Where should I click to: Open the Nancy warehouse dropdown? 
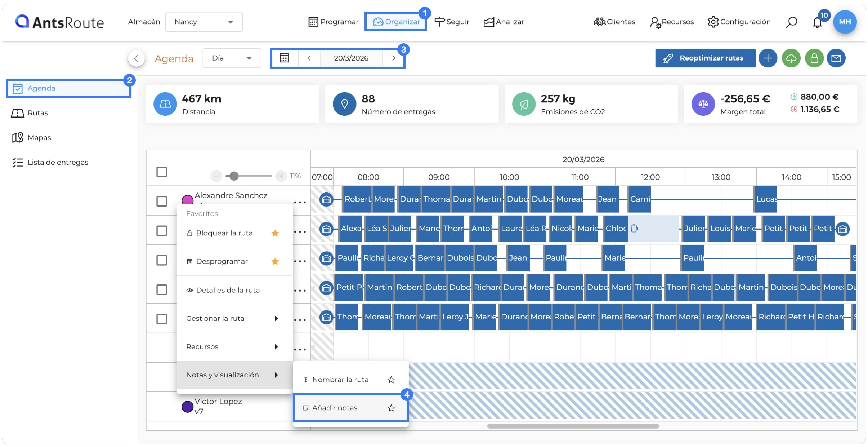204,22
